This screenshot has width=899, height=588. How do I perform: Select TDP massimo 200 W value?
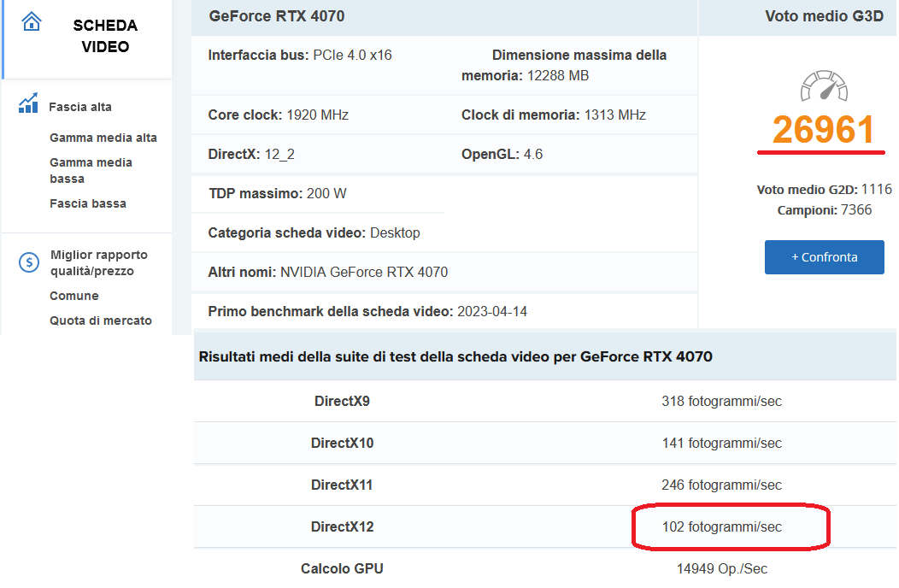[326, 193]
